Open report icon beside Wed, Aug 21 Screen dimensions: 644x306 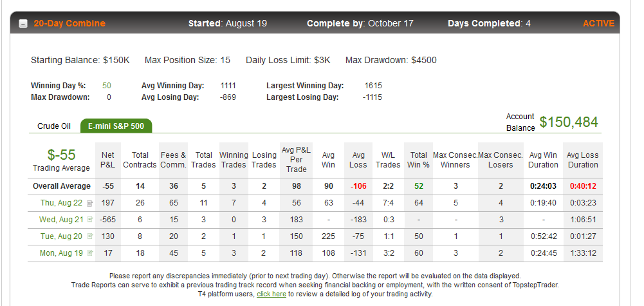click(90, 220)
